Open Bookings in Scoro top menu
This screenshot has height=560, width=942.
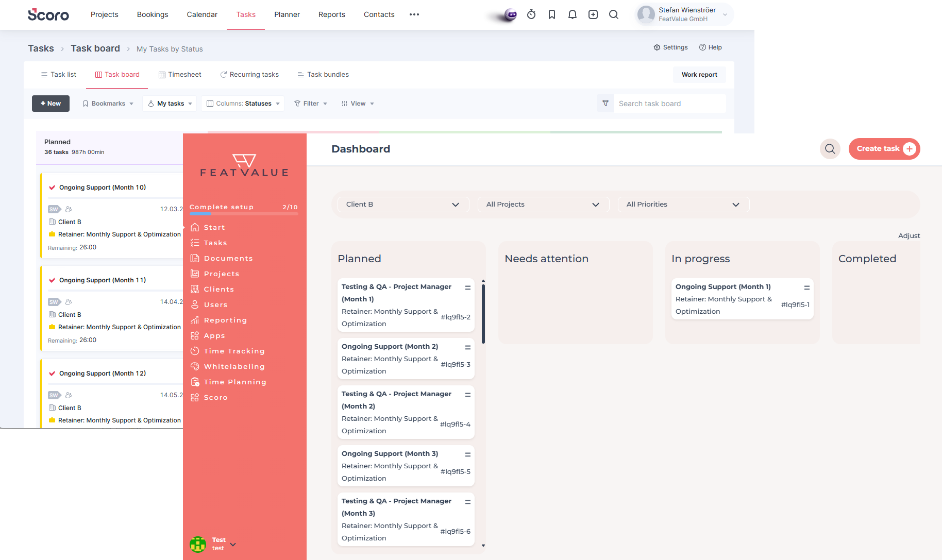point(153,14)
